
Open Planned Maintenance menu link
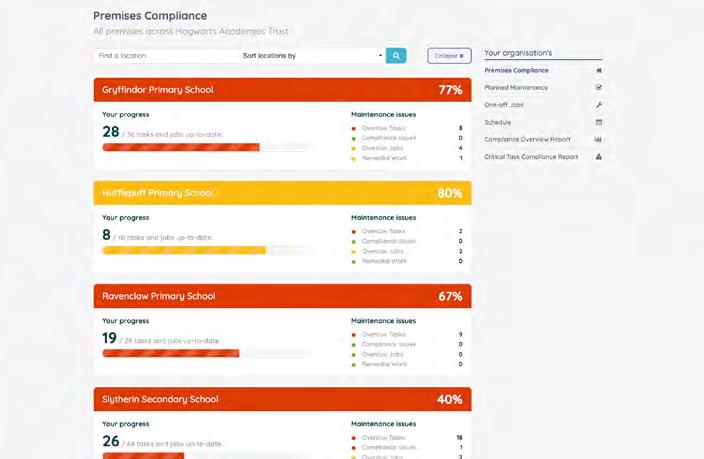(x=516, y=88)
